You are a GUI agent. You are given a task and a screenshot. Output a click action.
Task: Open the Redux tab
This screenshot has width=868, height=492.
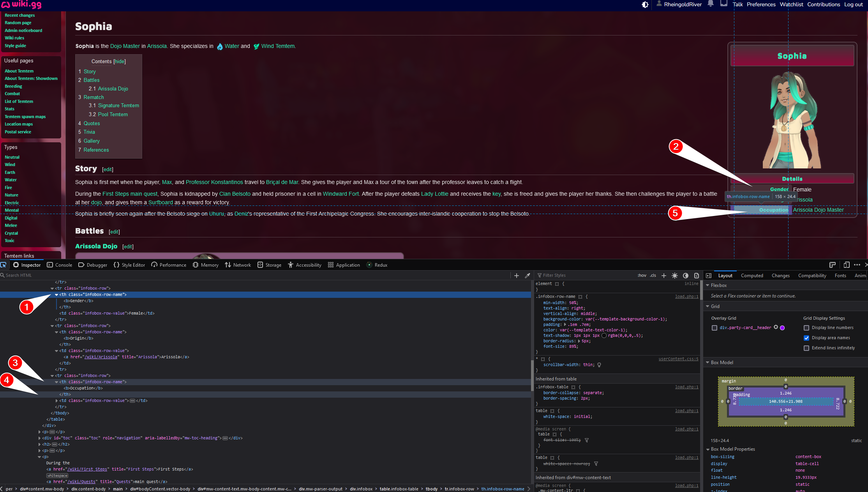tap(377, 265)
